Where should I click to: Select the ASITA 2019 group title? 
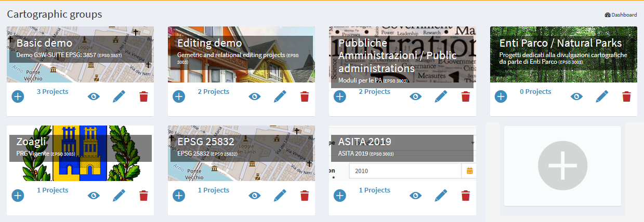(364, 142)
